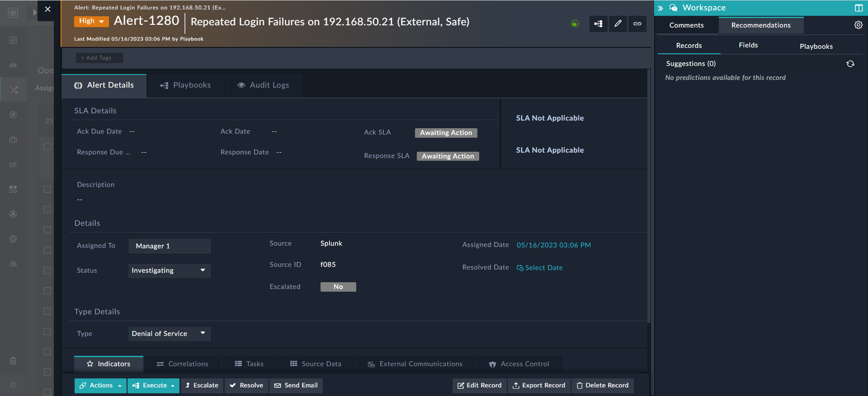Click the playbook execute icon in header
This screenshot has width=868, height=396.
598,24
